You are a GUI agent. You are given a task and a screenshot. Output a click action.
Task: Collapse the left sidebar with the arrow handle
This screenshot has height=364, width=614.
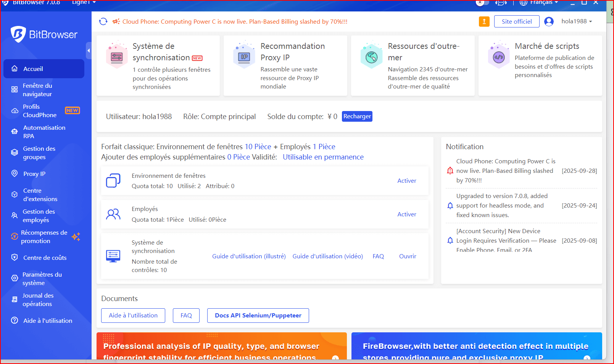89,50
